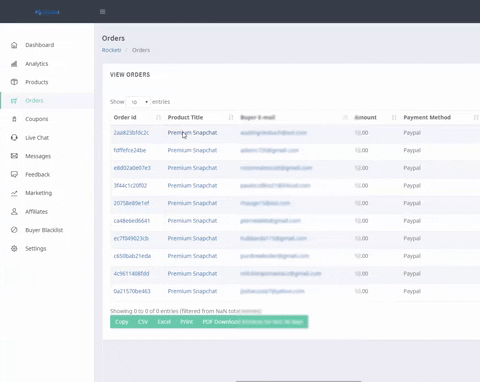
Task: Open Live Chat in the sidebar
Action: coord(37,138)
